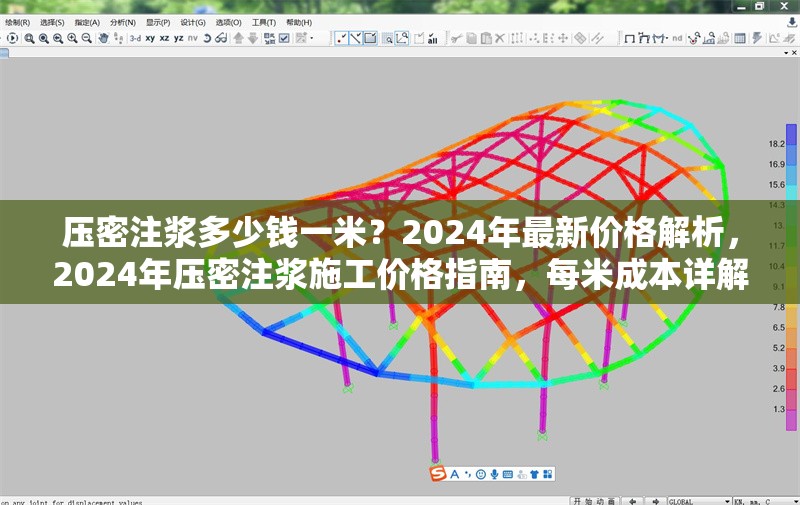Show deformed shape frame icon
Image resolution: width=800 pixels, height=505 pixels.
pyautogui.click(x=644, y=38)
